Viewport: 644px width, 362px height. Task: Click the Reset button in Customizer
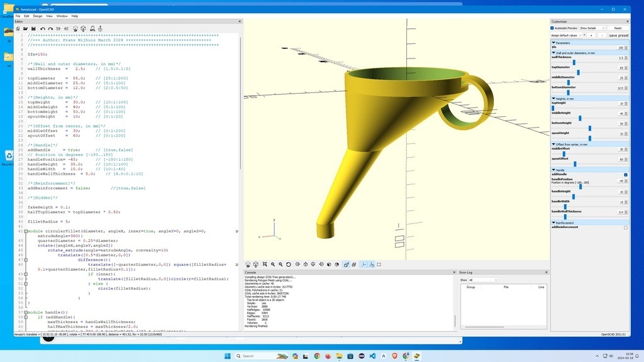tap(618, 28)
